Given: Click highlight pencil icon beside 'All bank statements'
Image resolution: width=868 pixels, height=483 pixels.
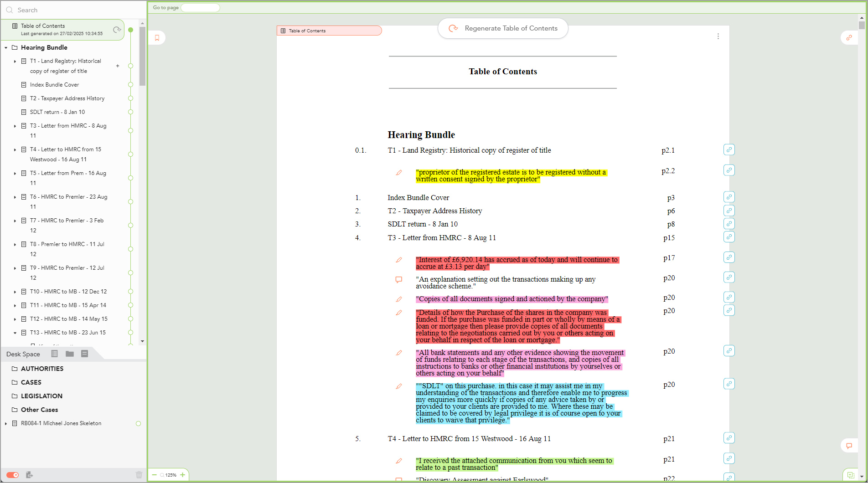Looking at the screenshot, I should (399, 353).
